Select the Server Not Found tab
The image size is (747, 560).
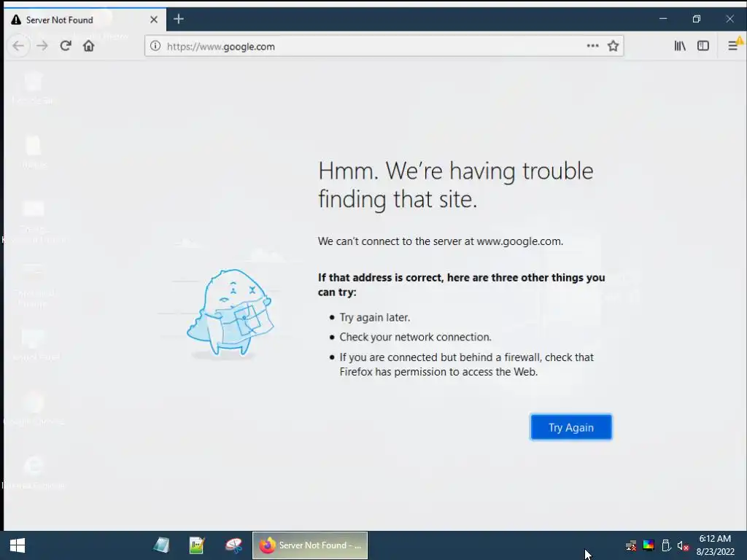[x=85, y=20]
